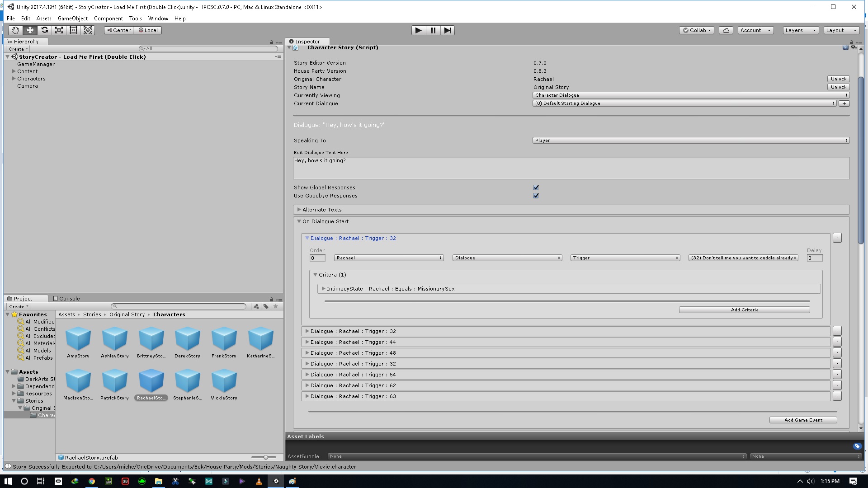Click the Edit Dialogue Text field
The height and width of the screenshot is (488, 868).
[x=571, y=168]
